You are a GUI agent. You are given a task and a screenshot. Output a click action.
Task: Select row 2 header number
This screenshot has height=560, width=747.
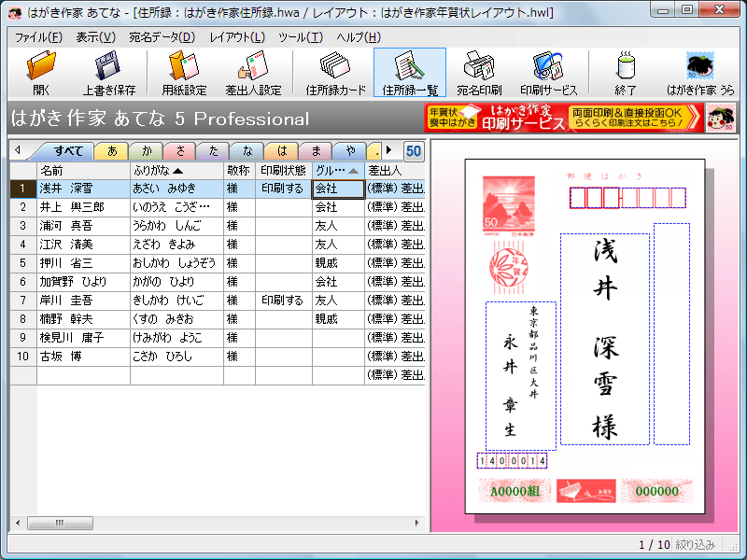click(22, 207)
